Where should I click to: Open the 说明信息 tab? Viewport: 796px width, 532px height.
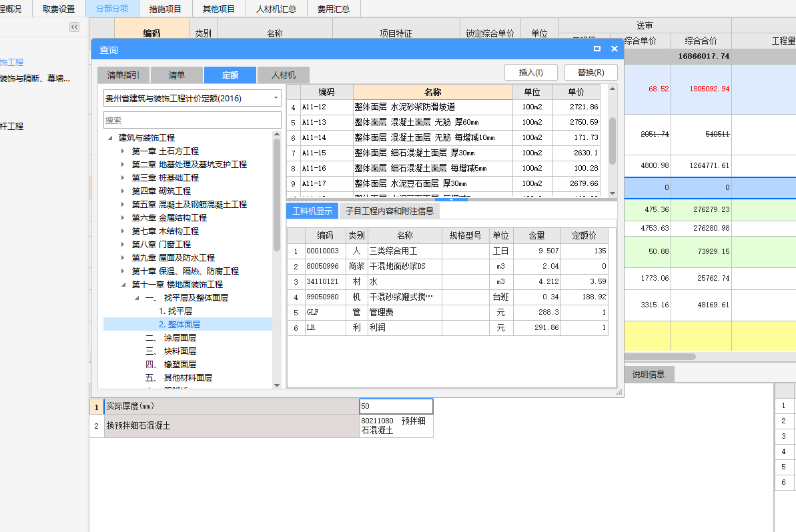click(649, 374)
